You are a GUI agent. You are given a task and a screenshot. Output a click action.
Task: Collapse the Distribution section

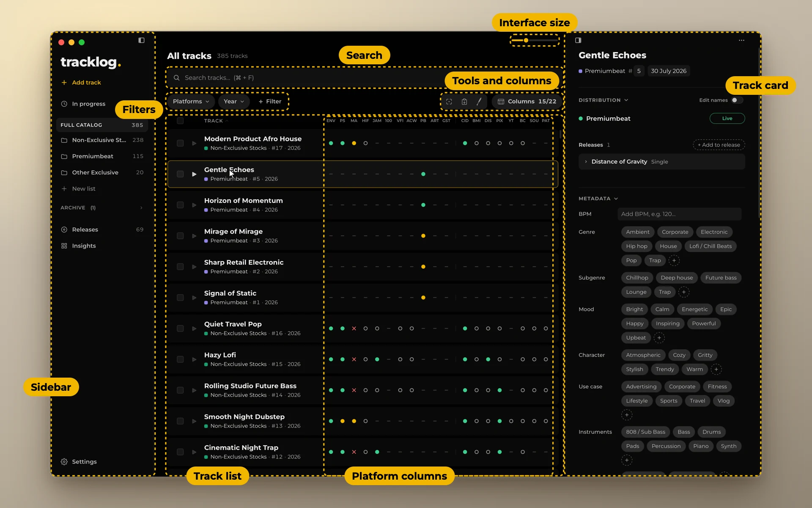point(603,100)
